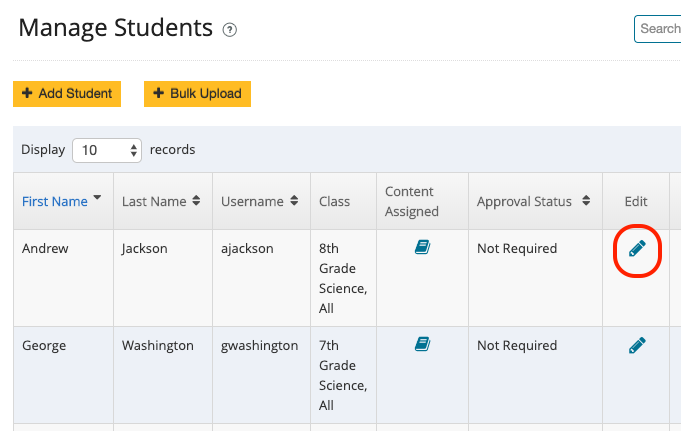Open George Washington's edit pencil icon
Image resolution: width=681 pixels, height=431 pixels.
point(637,345)
